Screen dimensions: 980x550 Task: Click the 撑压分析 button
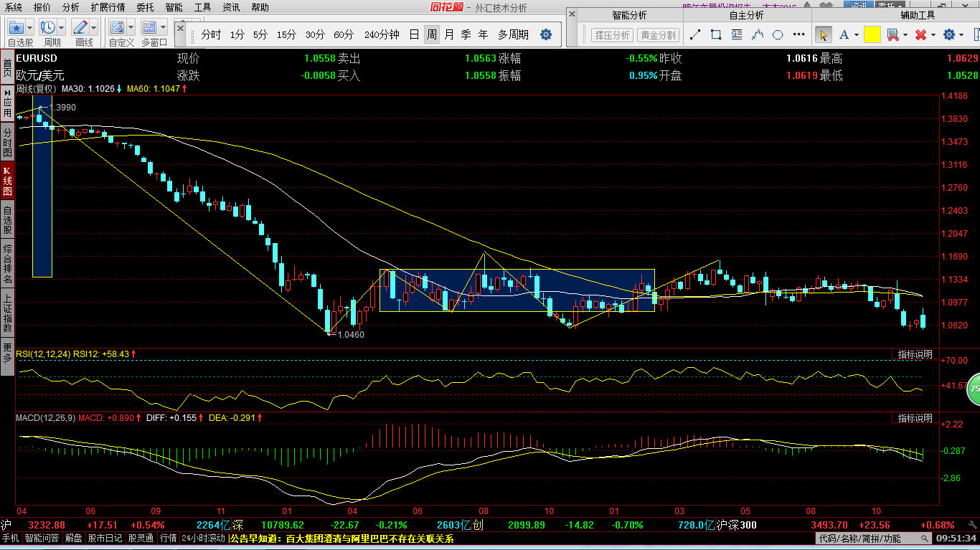[x=612, y=34]
